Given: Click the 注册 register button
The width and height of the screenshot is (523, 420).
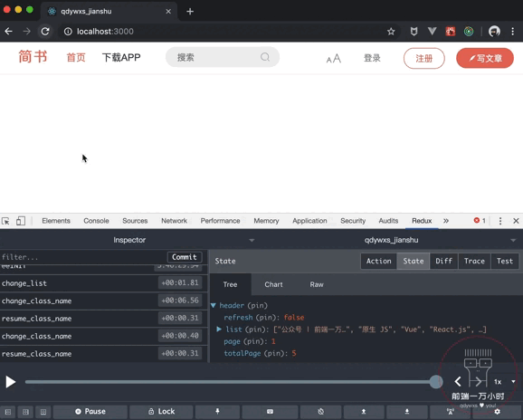Looking at the screenshot, I should (x=424, y=58).
